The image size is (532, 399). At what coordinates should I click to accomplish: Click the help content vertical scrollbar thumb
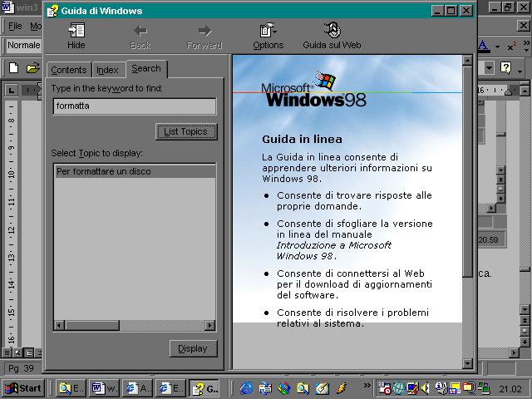(467, 171)
